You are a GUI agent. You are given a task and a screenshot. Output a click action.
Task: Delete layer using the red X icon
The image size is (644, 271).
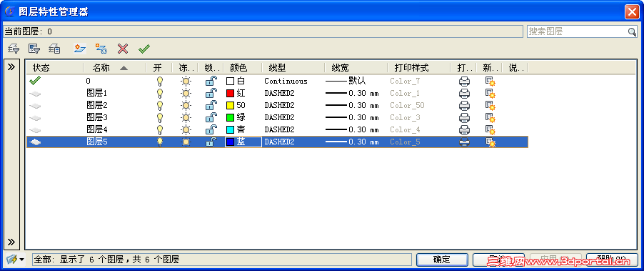pos(123,49)
